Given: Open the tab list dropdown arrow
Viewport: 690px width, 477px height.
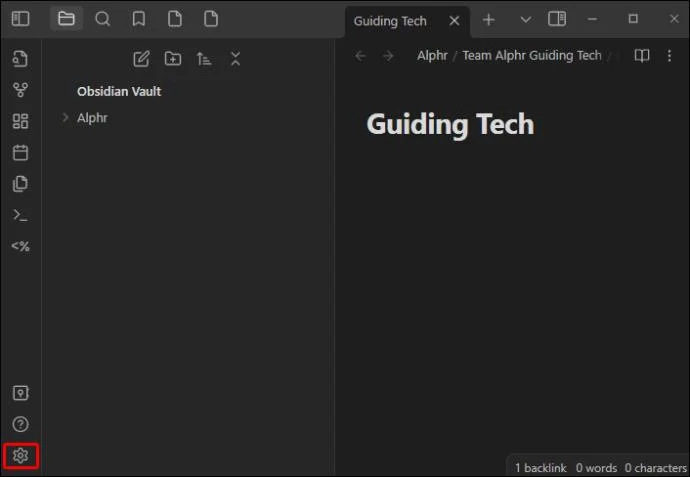Looking at the screenshot, I should (525, 20).
